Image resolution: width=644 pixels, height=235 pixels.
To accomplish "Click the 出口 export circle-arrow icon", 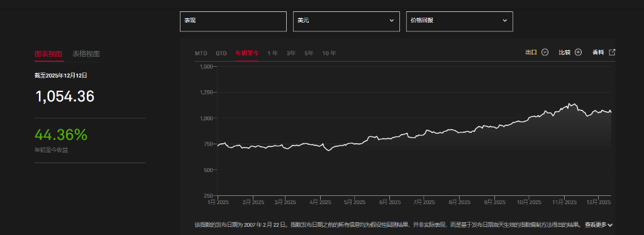I will coord(545,52).
